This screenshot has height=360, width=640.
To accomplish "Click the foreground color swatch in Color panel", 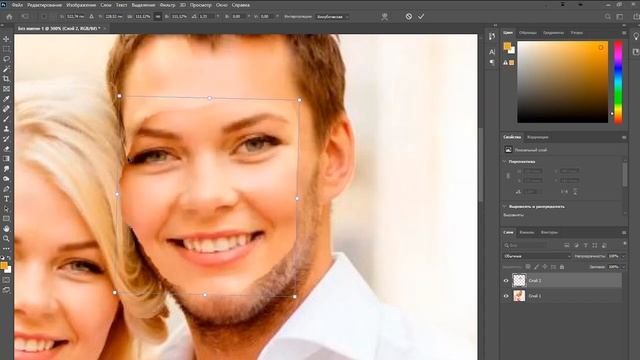I will click(x=507, y=46).
